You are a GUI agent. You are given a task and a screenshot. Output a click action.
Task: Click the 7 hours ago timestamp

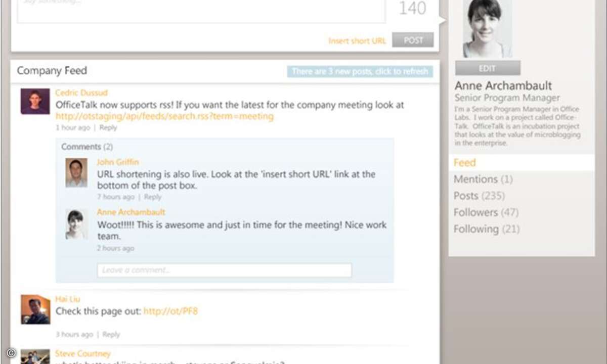point(116,197)
